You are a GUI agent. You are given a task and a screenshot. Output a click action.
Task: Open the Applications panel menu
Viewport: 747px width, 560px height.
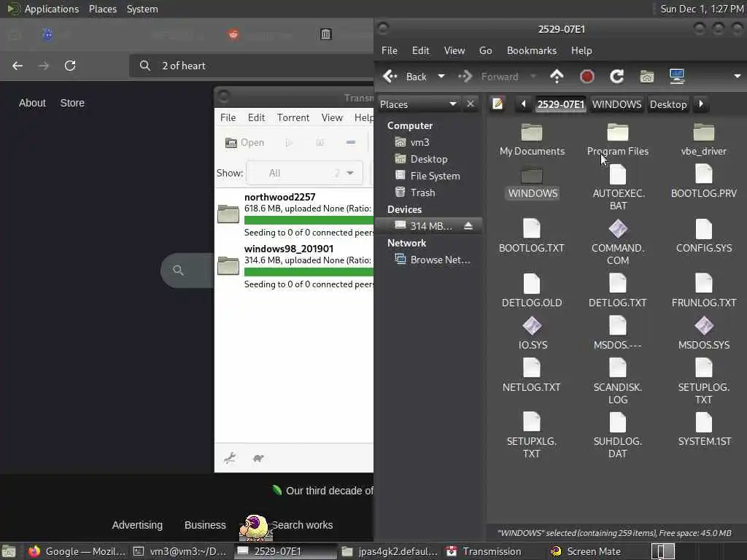tap(43, 9)
